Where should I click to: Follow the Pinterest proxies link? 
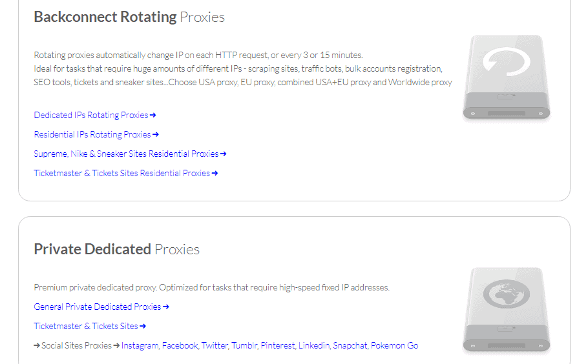tap(278, 346)
